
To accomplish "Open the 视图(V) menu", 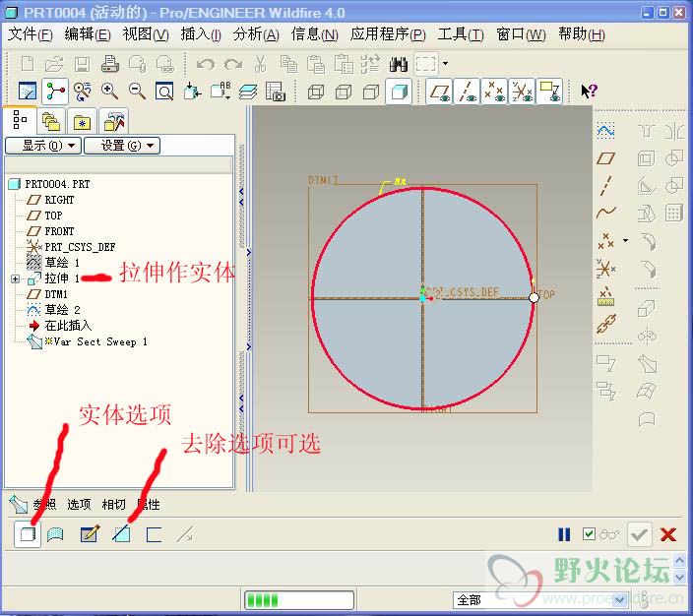I will [146, 34].
